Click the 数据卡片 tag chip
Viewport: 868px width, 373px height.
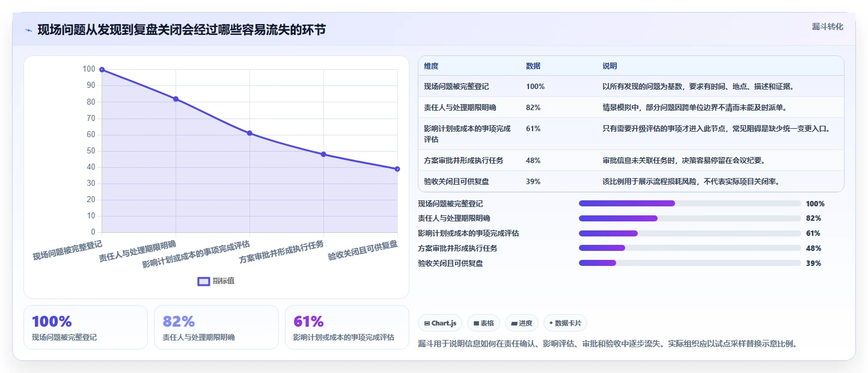click(x=565, y=323)
